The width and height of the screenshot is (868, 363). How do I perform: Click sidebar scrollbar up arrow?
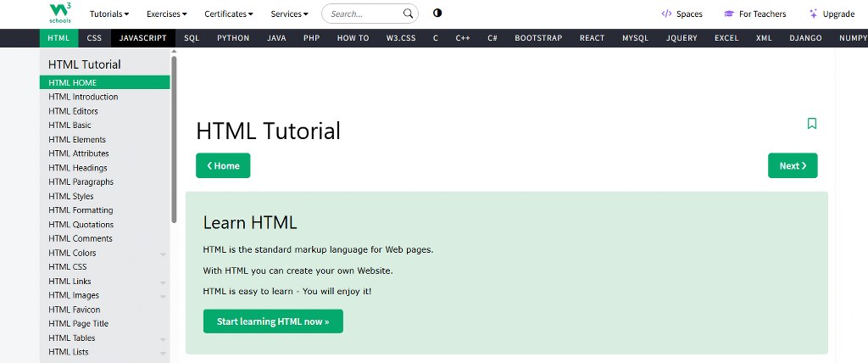pos(174,52)
